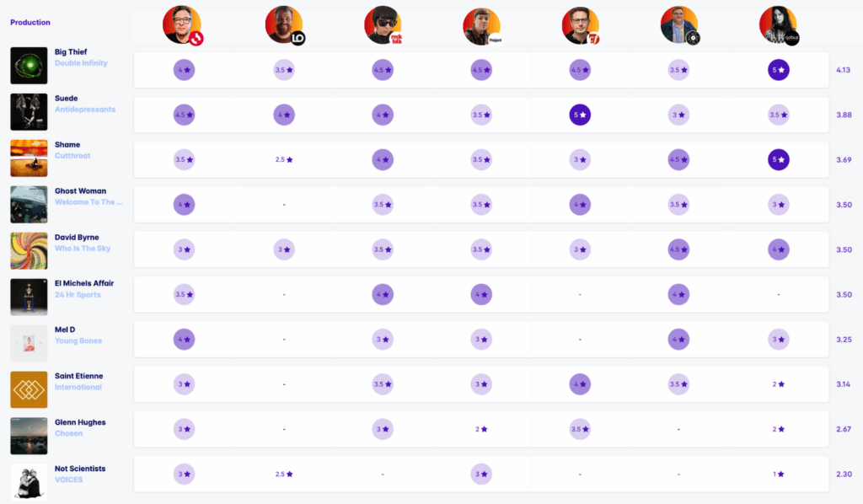
Task: Select the reviewer avatar with Qobuz badge
Action: click(777, 24)
